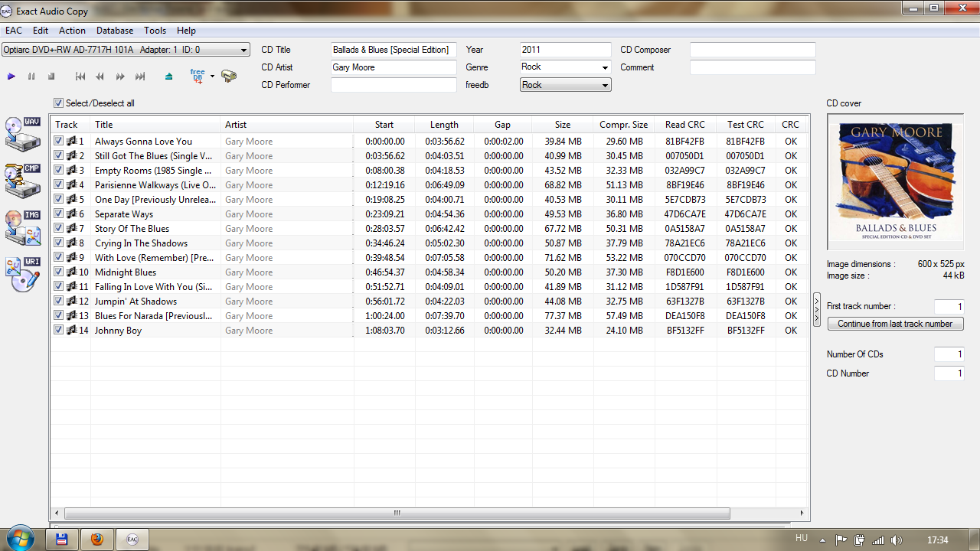Viewport: 980px width, 551px height.
Task: Open the WRI write CD tool
Action: 23,274
